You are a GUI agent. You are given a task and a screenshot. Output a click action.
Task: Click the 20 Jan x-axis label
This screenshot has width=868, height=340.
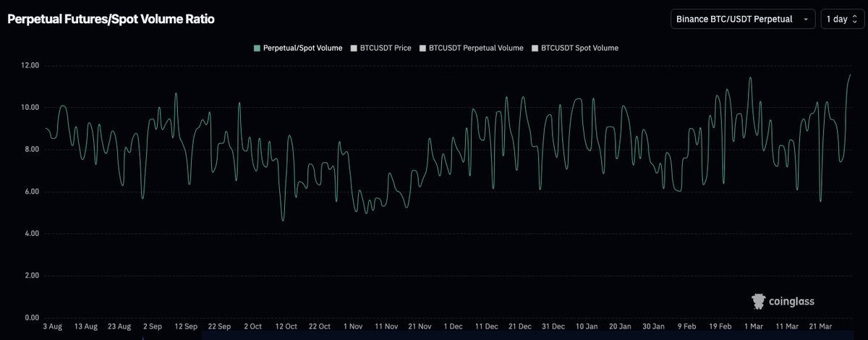tap(619, 327)
